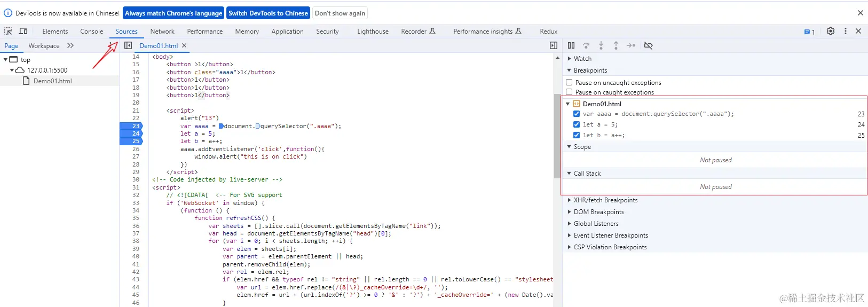Open the DevTools three-dot customize menu

846,31
